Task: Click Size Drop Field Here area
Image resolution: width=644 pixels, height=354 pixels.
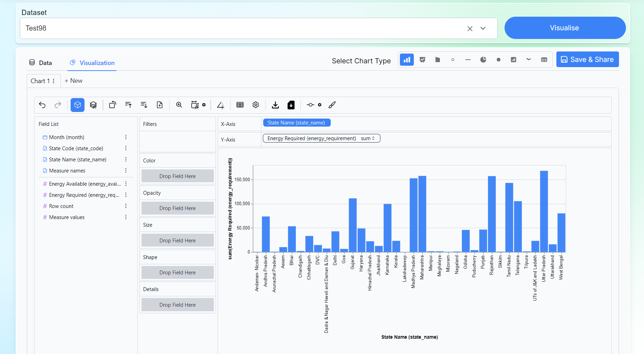Action: coord(178,240)
